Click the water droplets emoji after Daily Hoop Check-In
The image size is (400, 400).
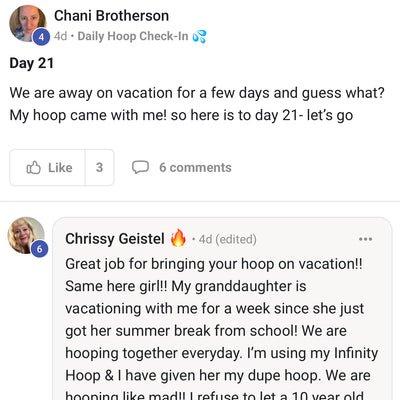click(199, 36)
